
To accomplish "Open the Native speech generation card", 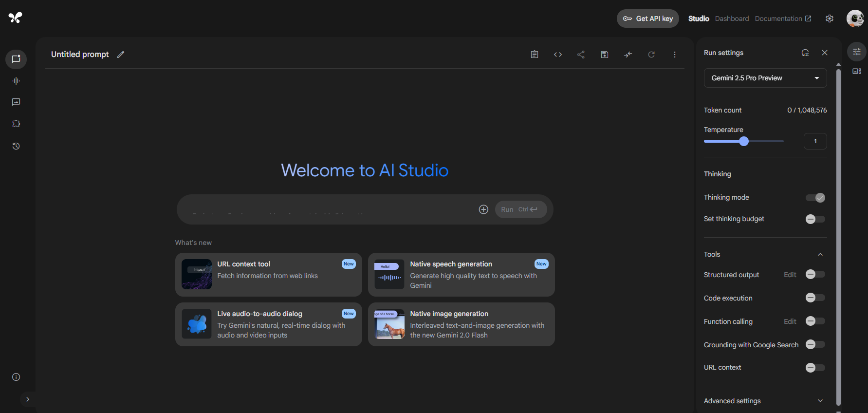I will pyautogui.click(x=462, y=275).
